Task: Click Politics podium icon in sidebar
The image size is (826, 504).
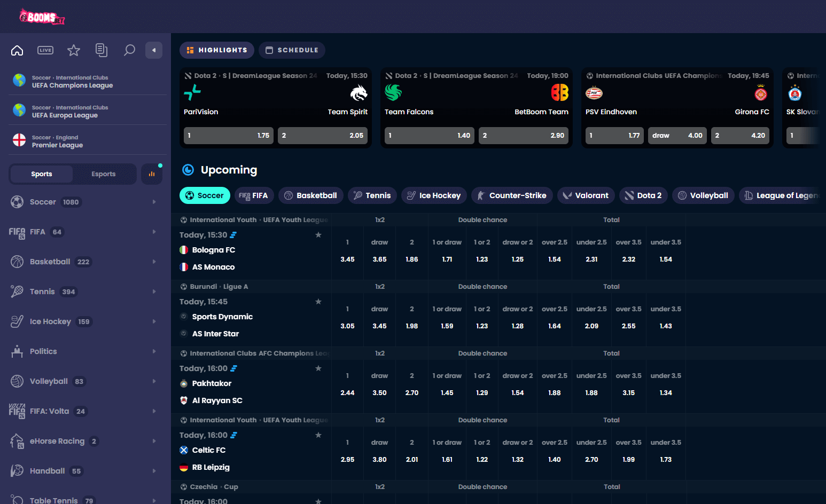Action: pos(17,351)
